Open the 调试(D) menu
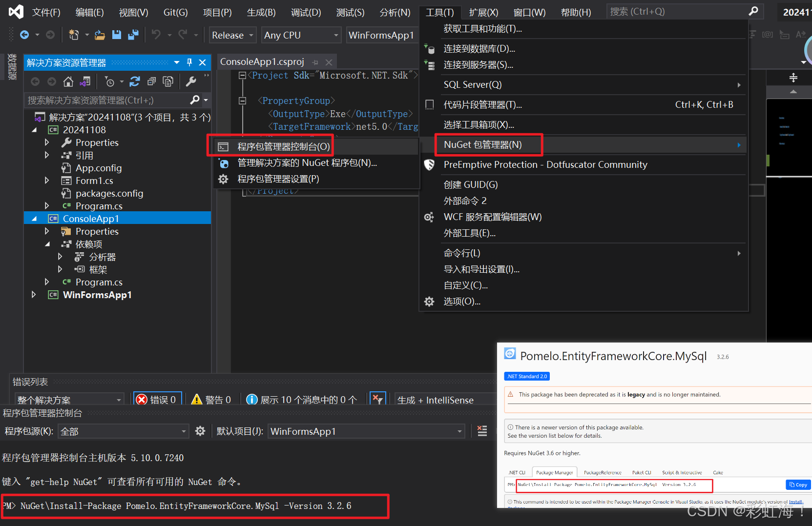The width and height of the screenshot is (812, 526). 306,12
